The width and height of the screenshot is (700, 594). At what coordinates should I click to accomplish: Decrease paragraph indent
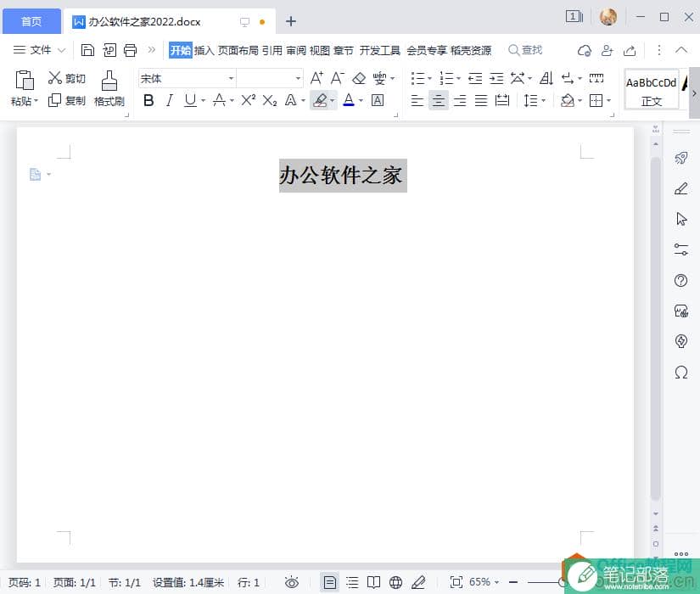click(475, 79)
